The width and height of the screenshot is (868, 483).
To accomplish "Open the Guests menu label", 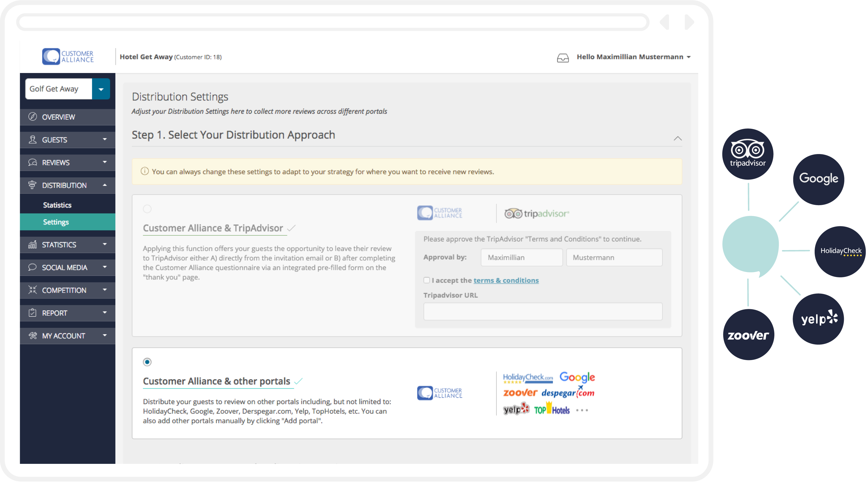I will click(54, 140).
